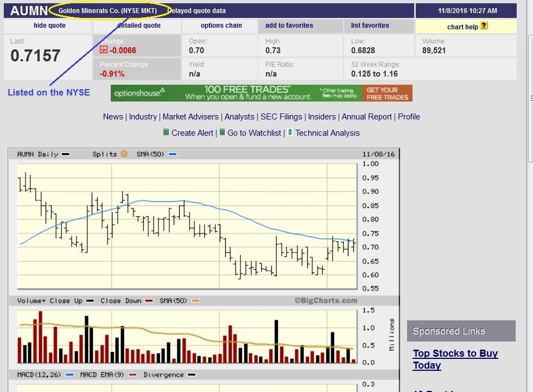Click the Go to Watchlist icon
The image size is (533, 392).
[222, 132]
